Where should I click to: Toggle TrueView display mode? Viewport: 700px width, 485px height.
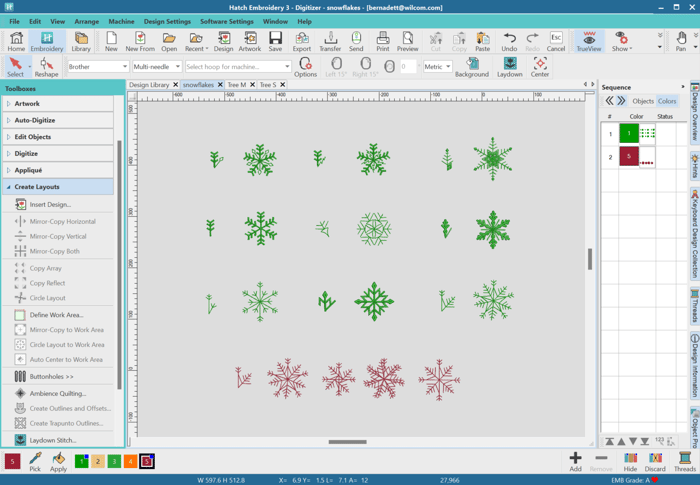(589, 41)
